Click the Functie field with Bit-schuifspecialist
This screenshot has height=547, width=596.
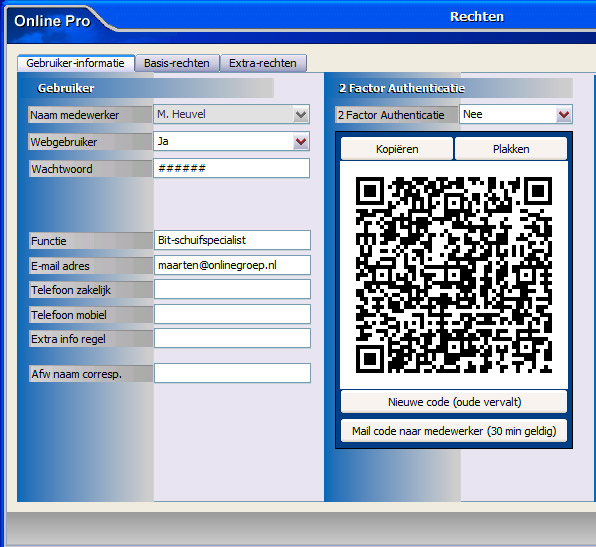232,240
